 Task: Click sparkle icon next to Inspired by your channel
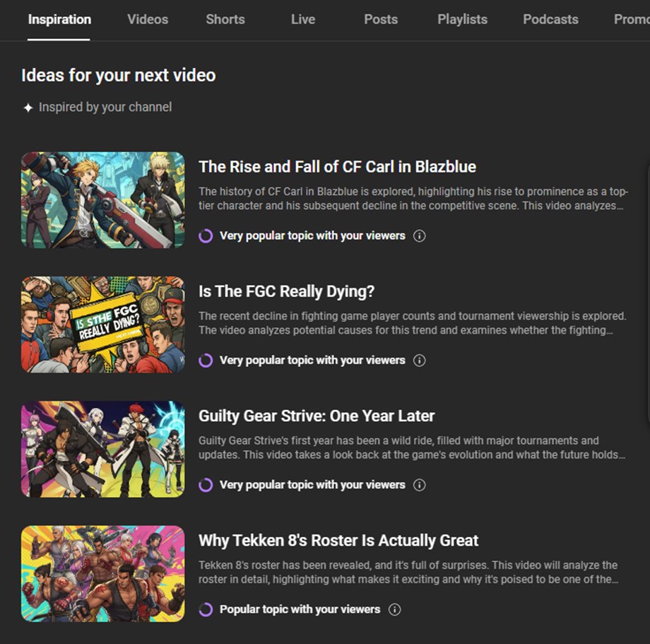coord(28,108)
